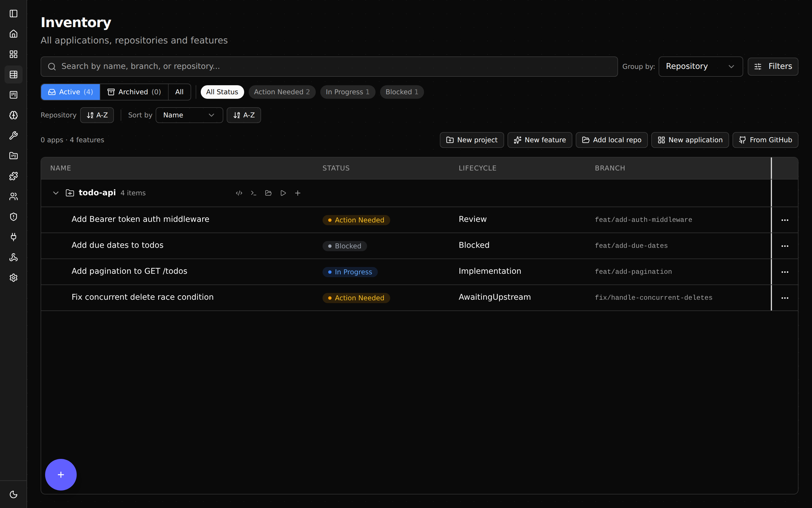This screenshot has height=508, width=812.
Task: Select the Inventory table icon in sidebar
Action: (14, 75)
